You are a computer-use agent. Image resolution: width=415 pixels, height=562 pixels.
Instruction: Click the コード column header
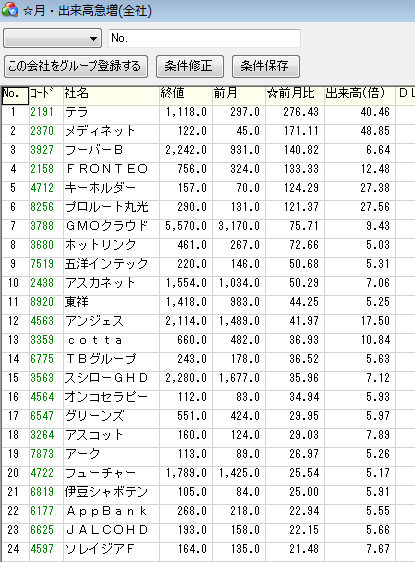click(x=46, y=95)
